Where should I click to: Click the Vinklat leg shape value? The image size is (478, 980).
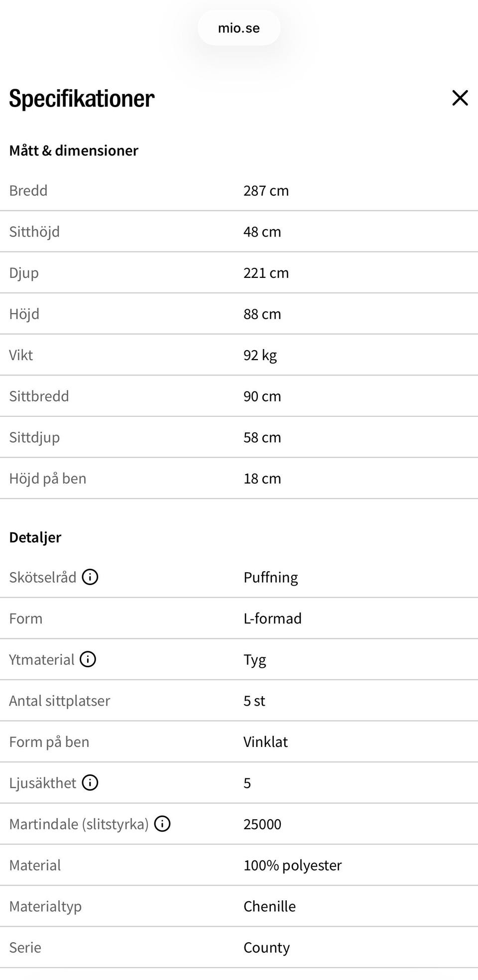click(265, 742)
